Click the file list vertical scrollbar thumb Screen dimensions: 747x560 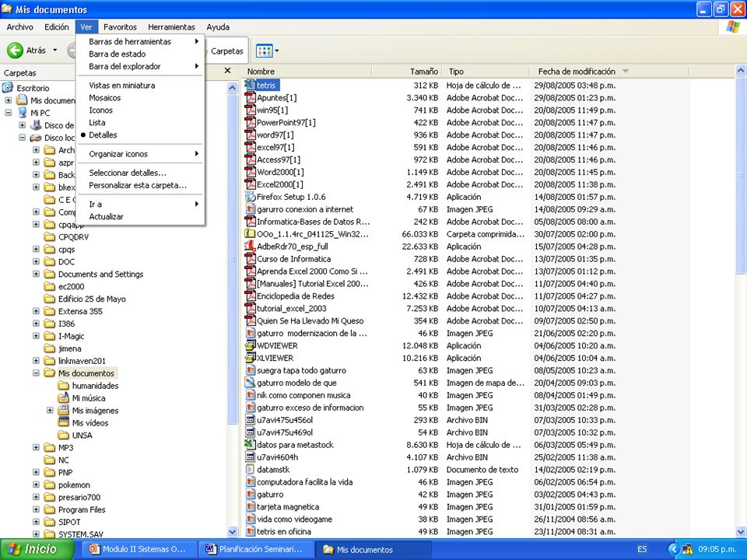point(741,177)
